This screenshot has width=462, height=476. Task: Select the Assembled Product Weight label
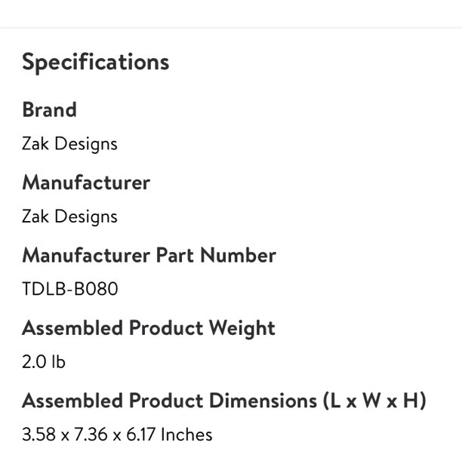click(149, 328)
